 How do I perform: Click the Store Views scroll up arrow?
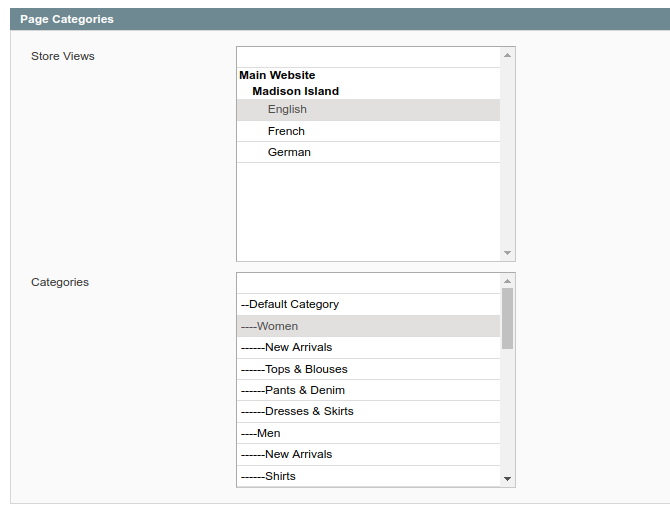(x=508, y=55)
